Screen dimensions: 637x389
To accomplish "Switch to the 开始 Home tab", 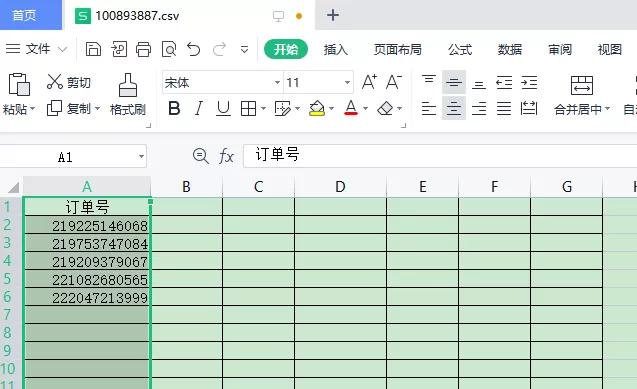I will click(286, 49).
